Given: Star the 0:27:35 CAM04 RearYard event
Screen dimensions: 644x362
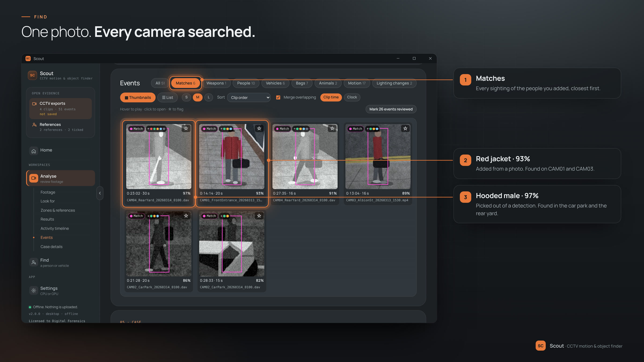Looking at the screenshot, I should point(332,128).
